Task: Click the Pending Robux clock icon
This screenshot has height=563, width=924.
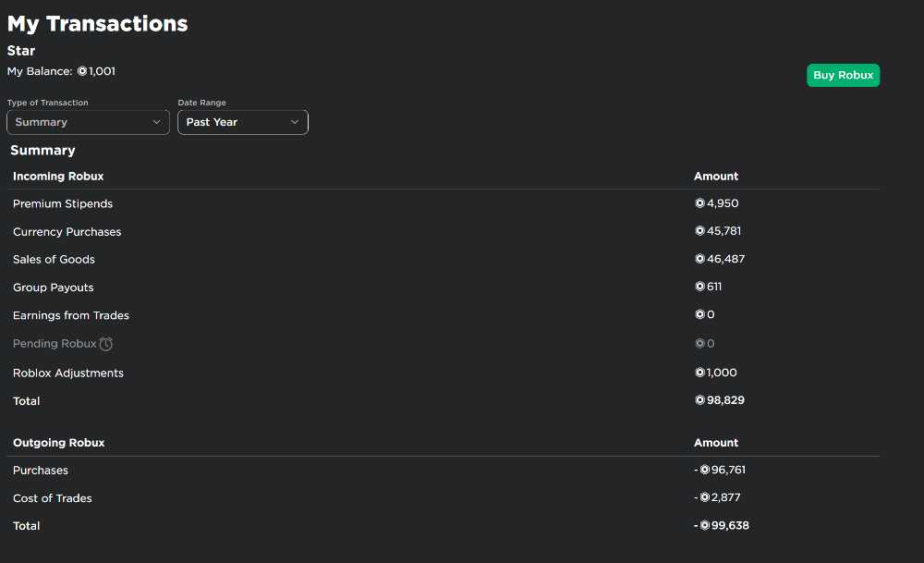Action: pos(106,344)
